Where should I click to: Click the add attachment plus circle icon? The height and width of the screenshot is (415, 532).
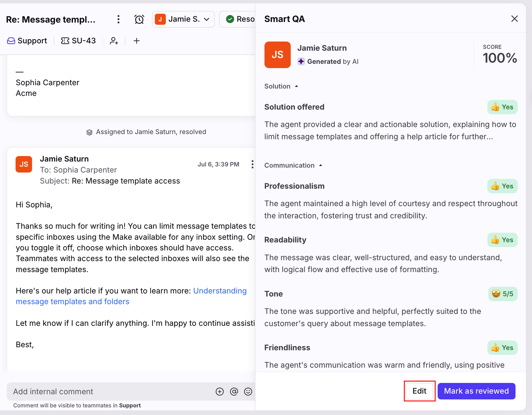220,391
